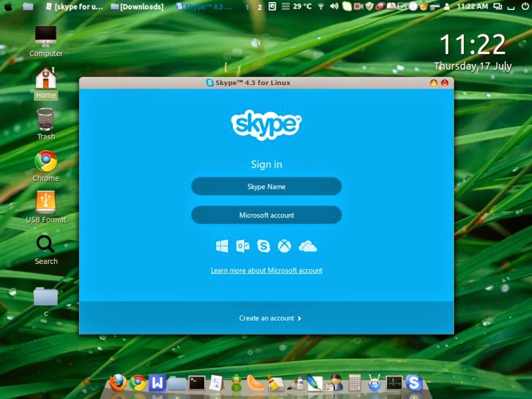Open the Home folder desktop icon

(x=46, y=83)
